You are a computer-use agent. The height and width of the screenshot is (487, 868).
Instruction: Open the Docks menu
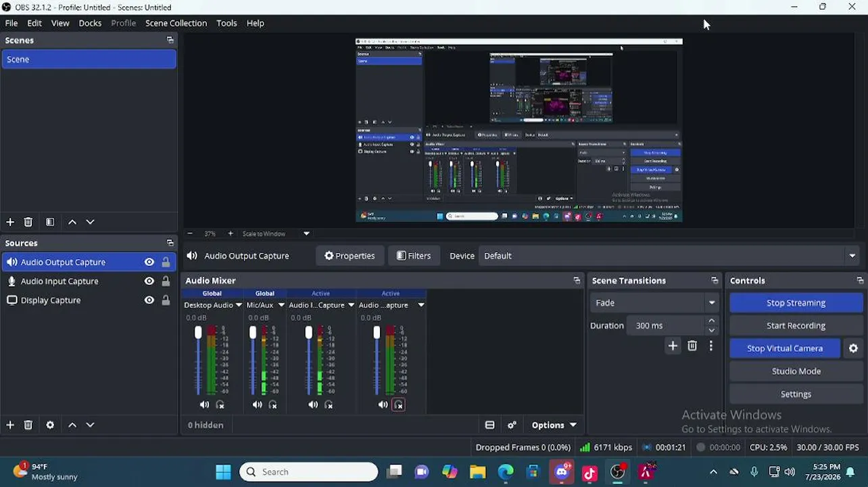90,23
